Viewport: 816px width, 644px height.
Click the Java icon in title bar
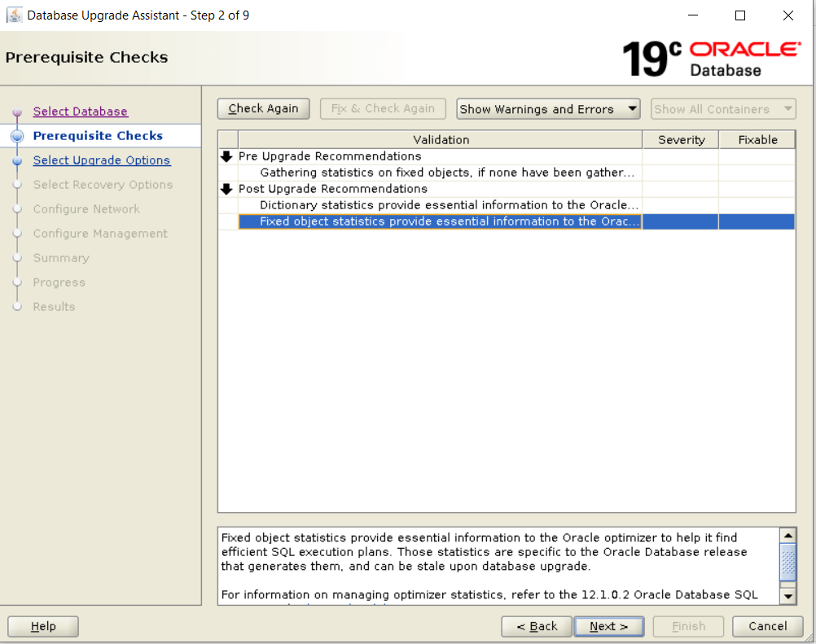pyautogui.click(x=14, y=15)
